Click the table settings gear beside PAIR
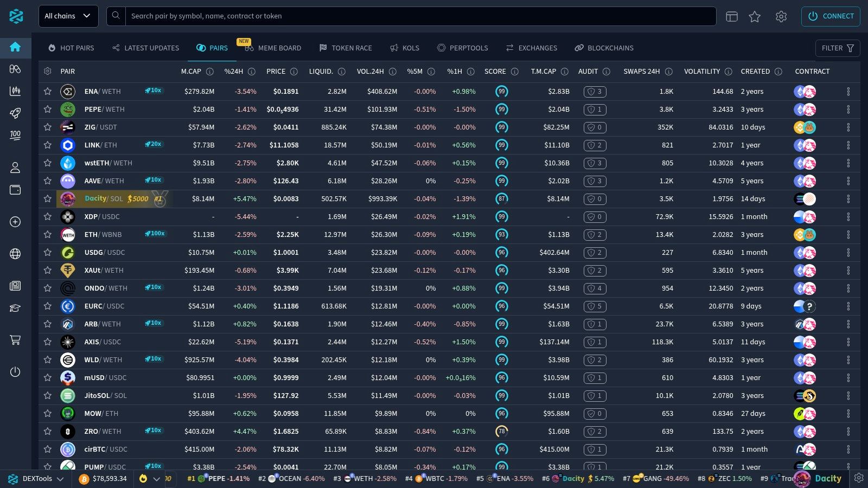The image size is (868, 488). [48, 72]
